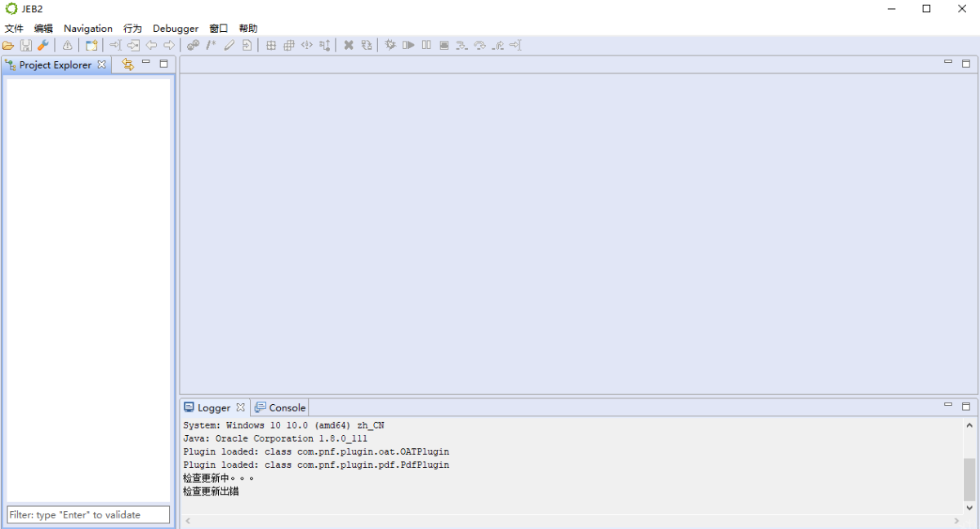Click the Logger scroll down arrow
This screenshot has width=980, height=529.
point(969,508)
